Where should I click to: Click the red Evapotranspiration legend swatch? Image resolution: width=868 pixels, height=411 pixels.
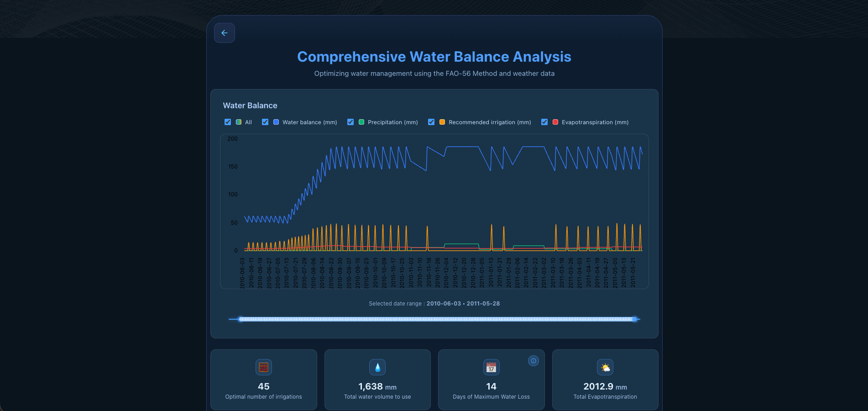pos(555,122)
